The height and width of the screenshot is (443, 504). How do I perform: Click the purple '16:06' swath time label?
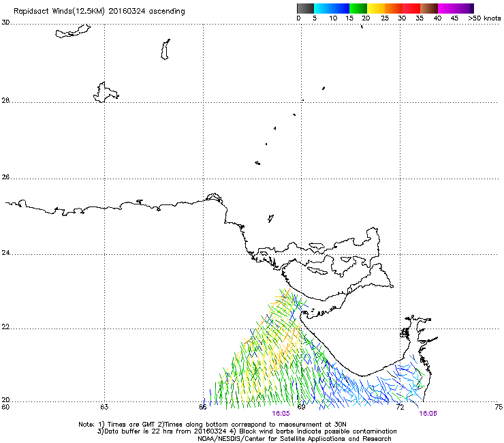tap(428, 414)
